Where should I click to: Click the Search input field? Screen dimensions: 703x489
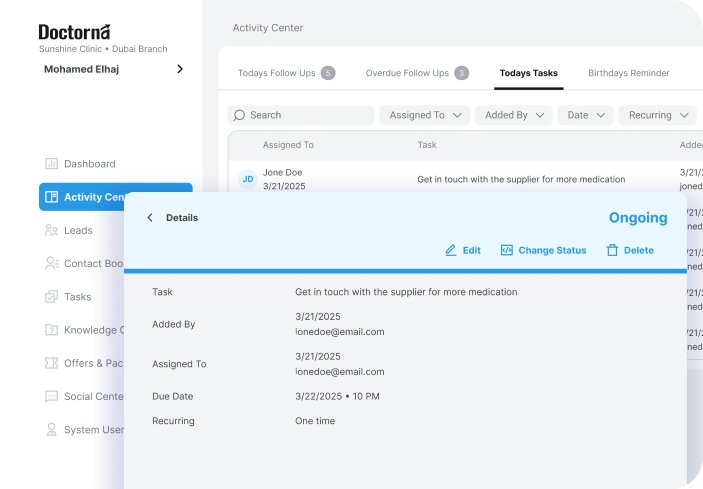coord(300,115)
